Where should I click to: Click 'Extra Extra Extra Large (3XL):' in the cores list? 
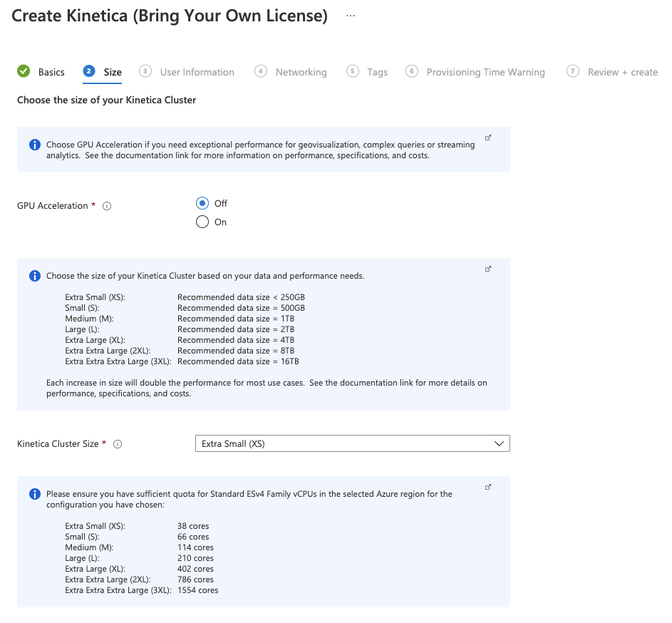coord(118,590)
